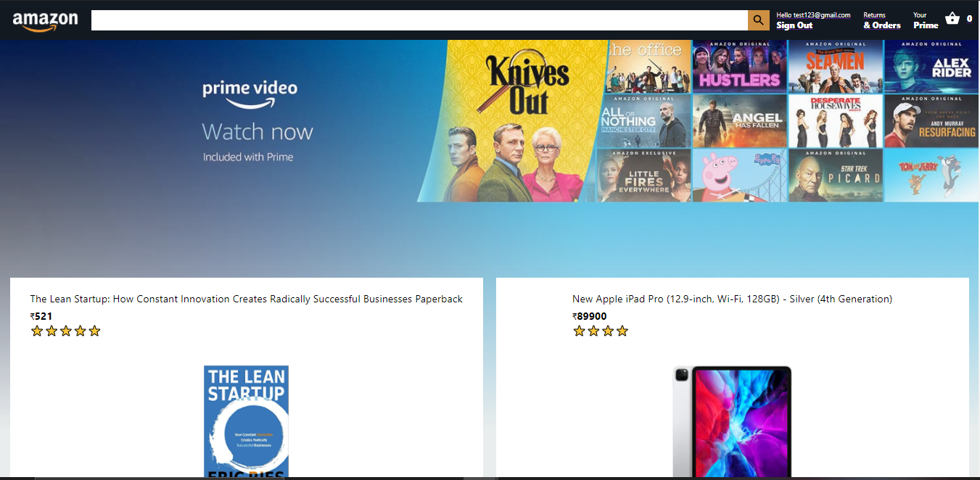Open Little Fires Everywhere thumbnail

[x=643, y=175]
